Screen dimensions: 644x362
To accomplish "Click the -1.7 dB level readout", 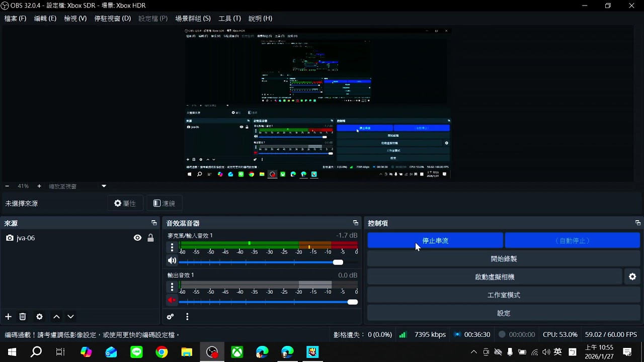I will (x=347, y=235).
